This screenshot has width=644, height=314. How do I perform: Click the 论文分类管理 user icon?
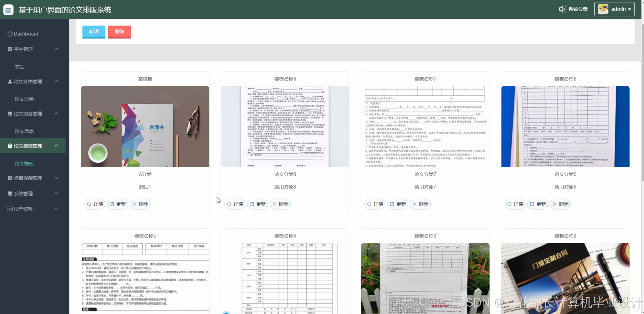(x=10, y=81)
